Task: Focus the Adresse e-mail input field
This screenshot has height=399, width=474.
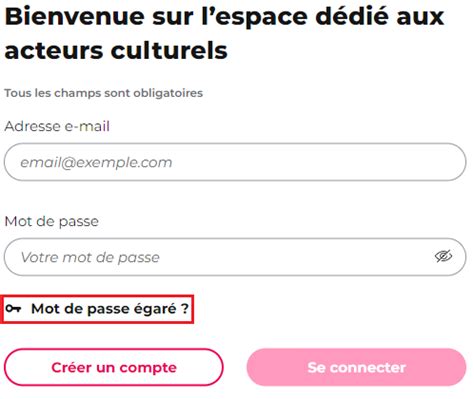Action: 235,162
